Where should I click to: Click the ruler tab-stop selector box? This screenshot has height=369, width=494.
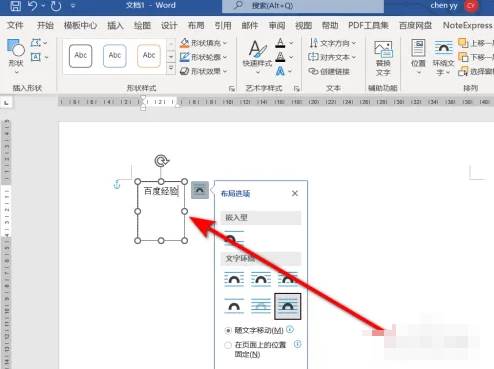click(x=6, y=102)
